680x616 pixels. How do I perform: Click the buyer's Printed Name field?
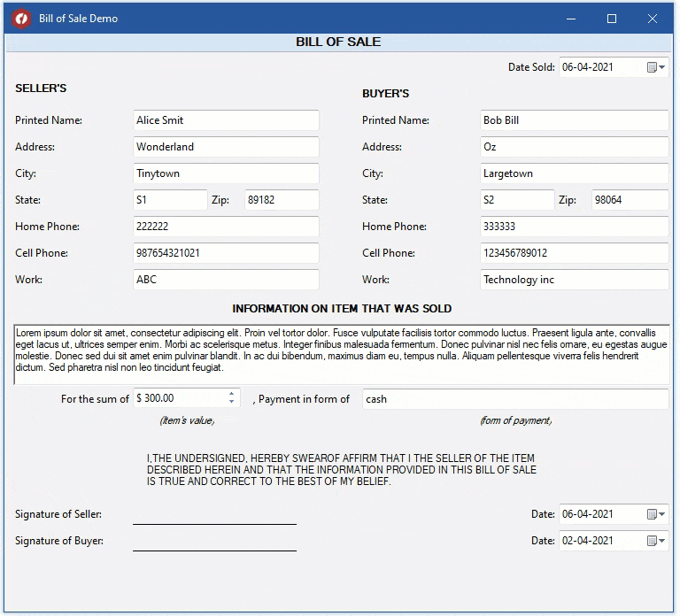(574, 120)
